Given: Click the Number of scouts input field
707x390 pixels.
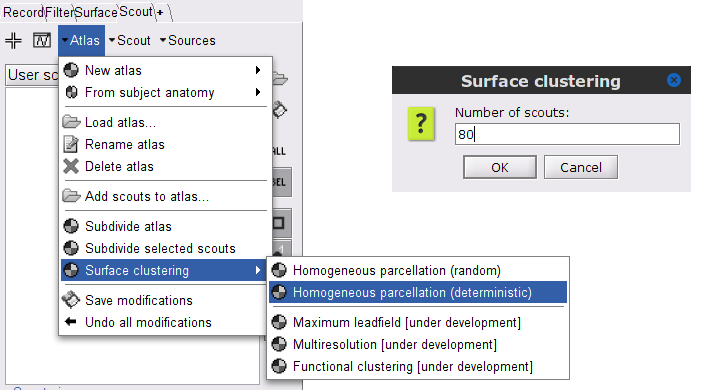Looking at the screenshot, I should click(567, 134).
